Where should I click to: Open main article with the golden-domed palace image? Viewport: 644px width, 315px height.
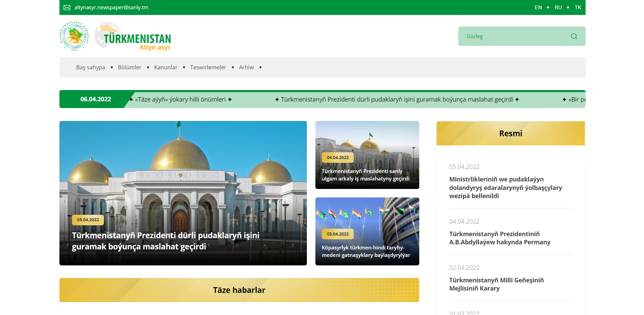[x=183, y=193]
